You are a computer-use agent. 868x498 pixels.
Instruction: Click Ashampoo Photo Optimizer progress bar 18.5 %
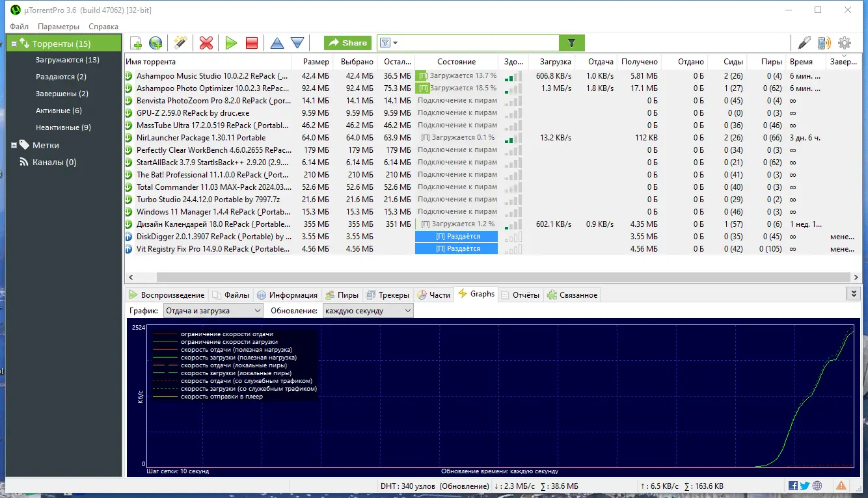coord(456,88)
